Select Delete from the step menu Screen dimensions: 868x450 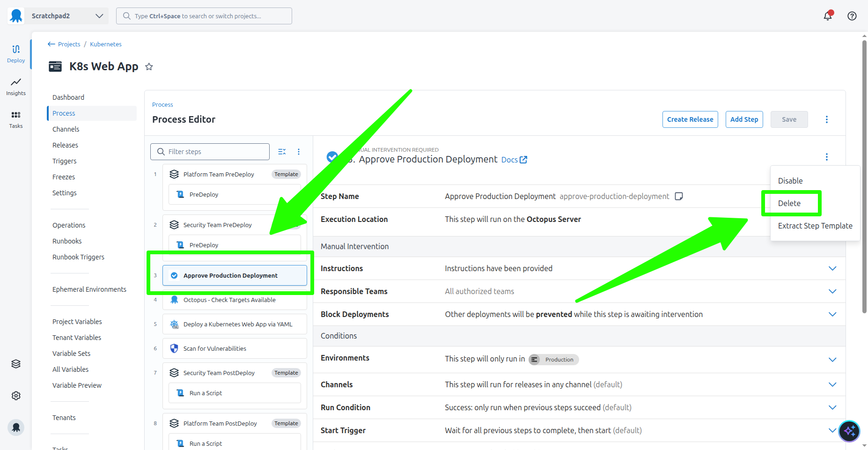(789, 203)
